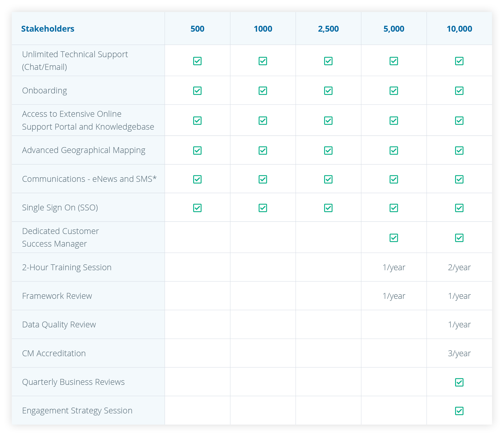Screen dimensions: 504x437
Task: Click Advanced Geographical Mapping checkmark under 5,000
Action: tap(394, 150)
